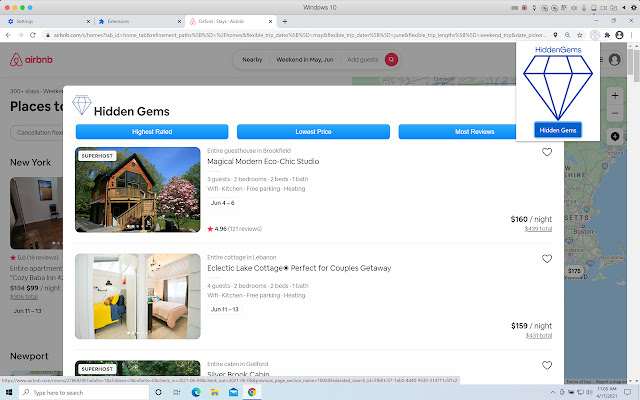Viewport: 640px width, 400px height.
Task: Favorite the Eclectic Lake Cottage listing heart
Action: coord(547,259)
